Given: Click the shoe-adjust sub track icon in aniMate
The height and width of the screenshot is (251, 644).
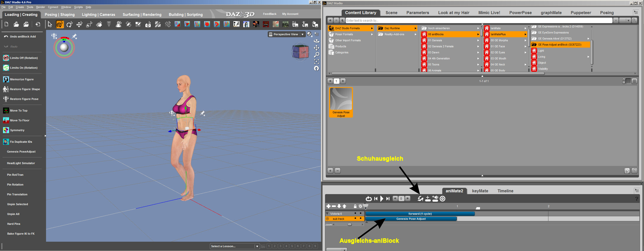Looking at the screenshot, I should pyautogui.click(x=420, y=199).
